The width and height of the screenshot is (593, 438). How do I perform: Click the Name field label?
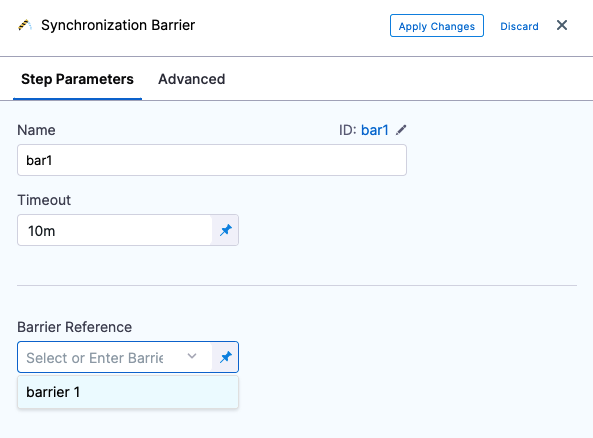[36, 130]
